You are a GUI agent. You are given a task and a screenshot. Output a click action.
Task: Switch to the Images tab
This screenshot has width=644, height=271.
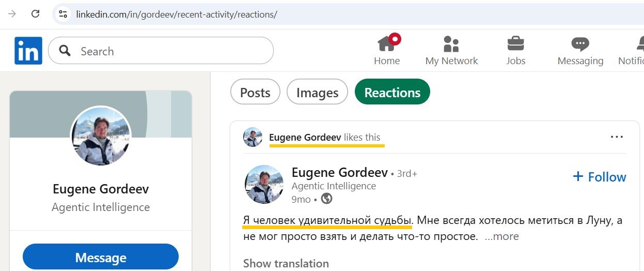coord(317,92)
